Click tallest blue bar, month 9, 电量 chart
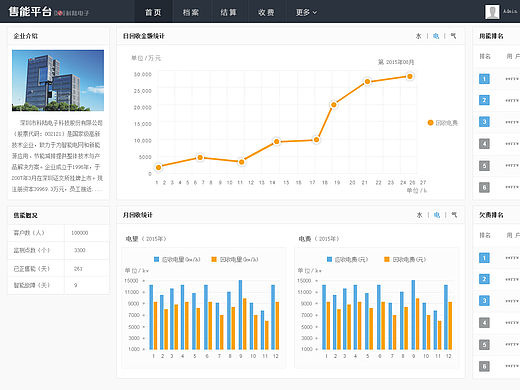The image size is (520, 390). (x=240, y=315)
